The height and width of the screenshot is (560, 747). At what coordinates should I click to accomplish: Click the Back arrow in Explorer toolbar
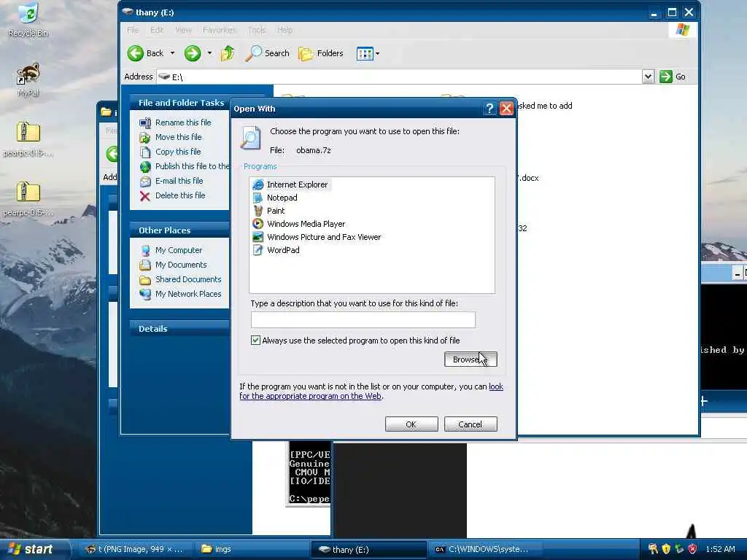point(146,53)
